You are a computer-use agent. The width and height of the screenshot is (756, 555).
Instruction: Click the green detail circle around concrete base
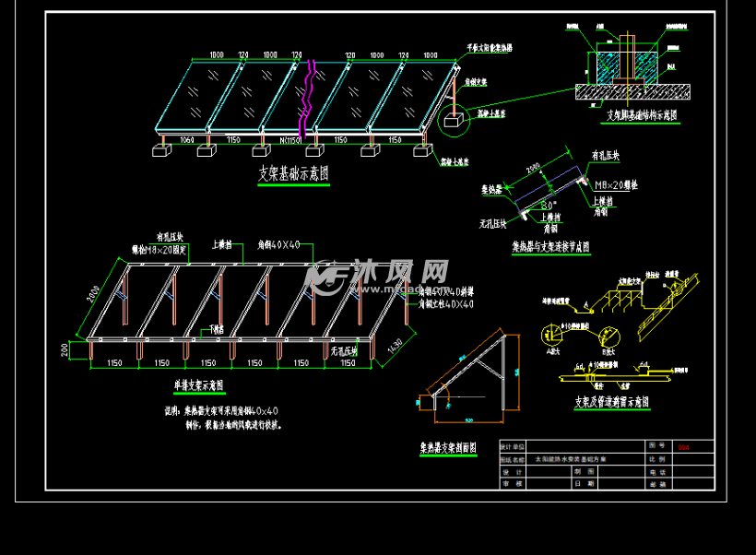[x=453, y=120]
